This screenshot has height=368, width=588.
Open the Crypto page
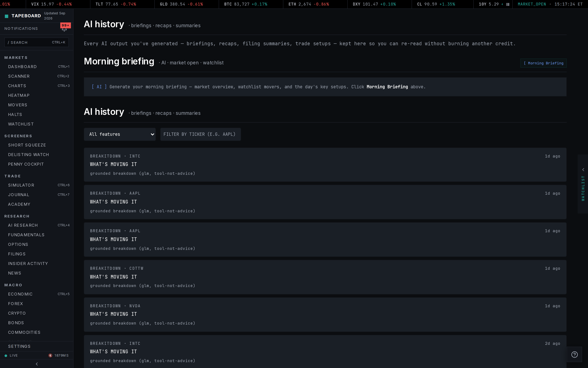pos(37,313)
